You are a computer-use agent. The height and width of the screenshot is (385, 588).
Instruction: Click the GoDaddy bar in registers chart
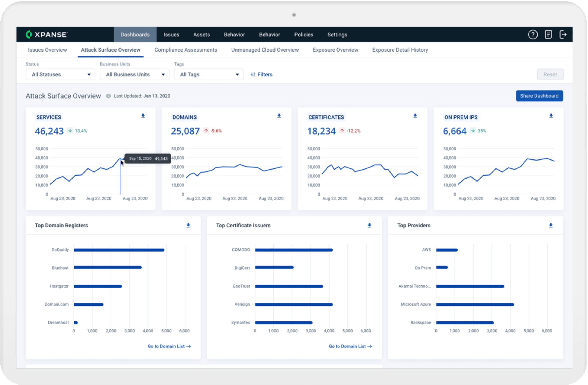pos(119,250)
